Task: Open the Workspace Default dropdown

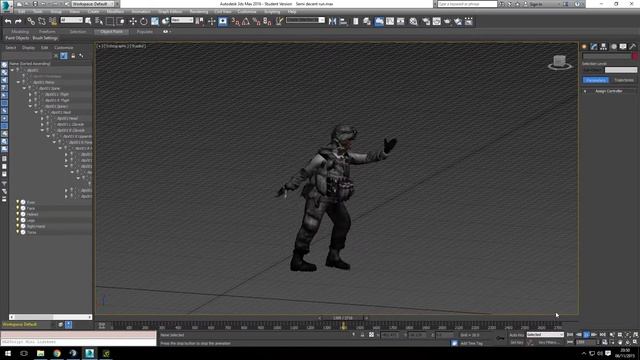Action: [93, 4]
